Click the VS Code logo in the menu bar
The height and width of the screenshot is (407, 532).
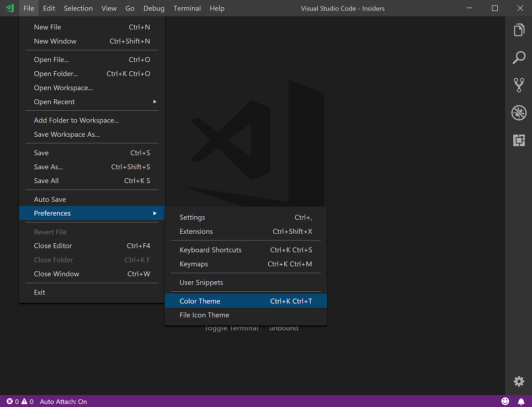point(9,8)
